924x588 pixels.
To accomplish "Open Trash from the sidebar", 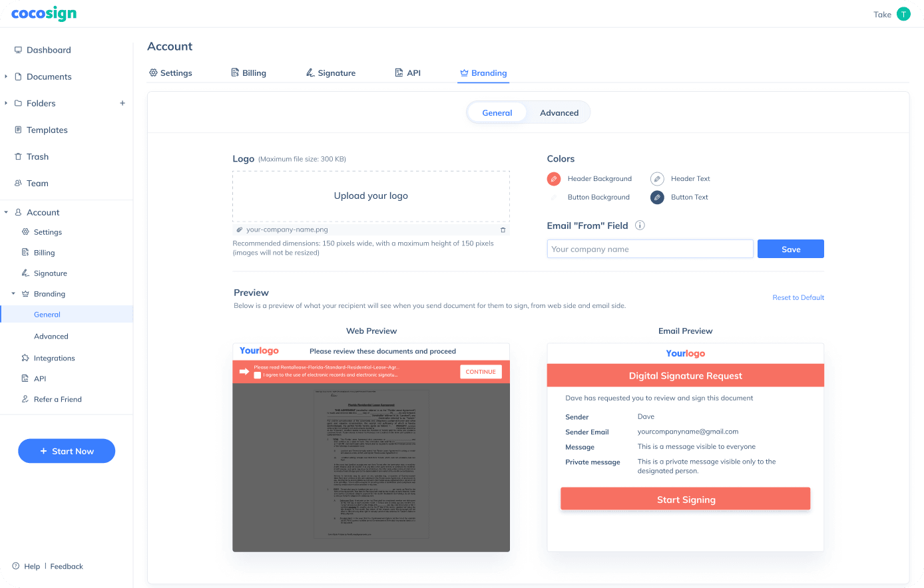I will point(37,156).
